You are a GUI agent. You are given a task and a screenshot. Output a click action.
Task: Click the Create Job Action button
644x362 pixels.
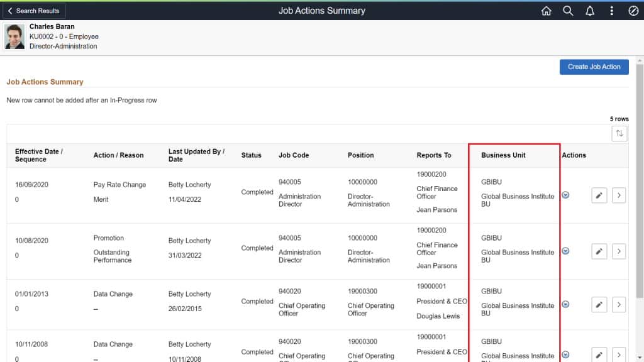pyautogui.click(x=594, y=67)
